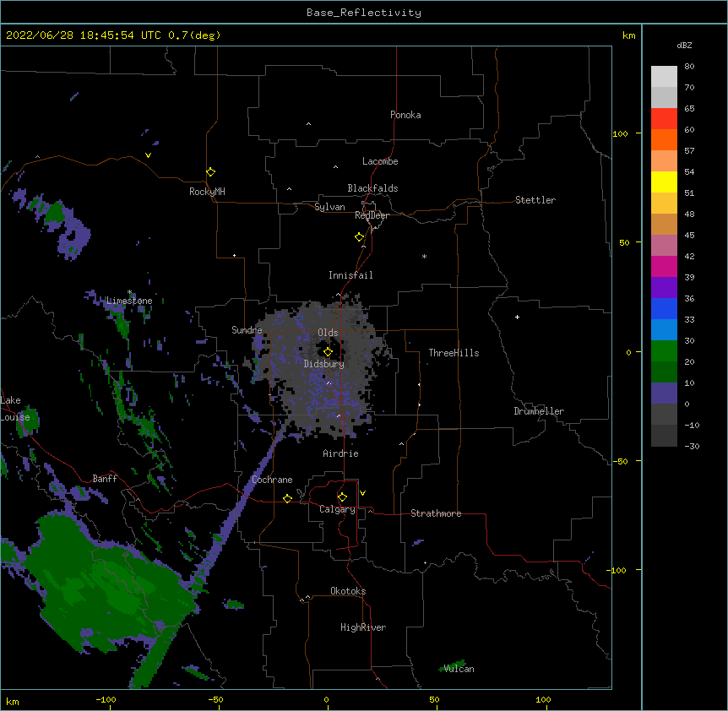Select the -10 dBZ dark gray swatch
Screen dimensions: 728x711
pyautogui.click(x=664, y=436)
